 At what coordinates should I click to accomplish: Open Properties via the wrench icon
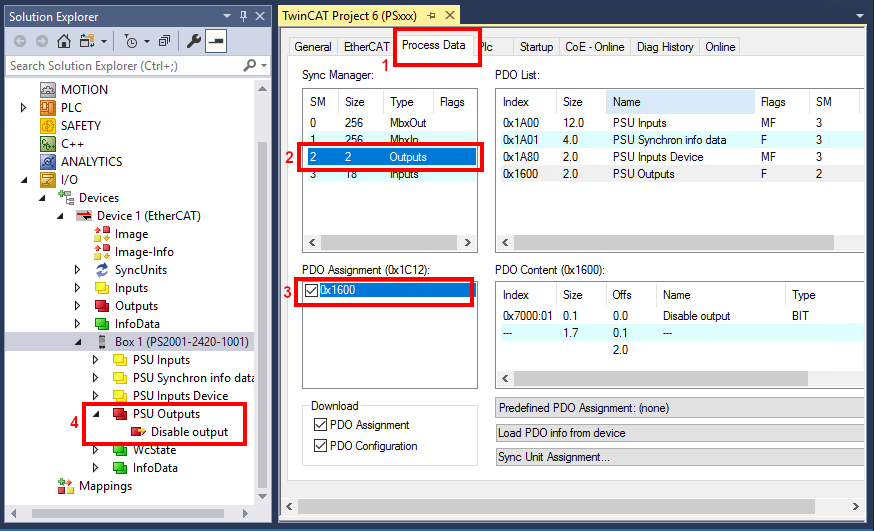point(193,41)
